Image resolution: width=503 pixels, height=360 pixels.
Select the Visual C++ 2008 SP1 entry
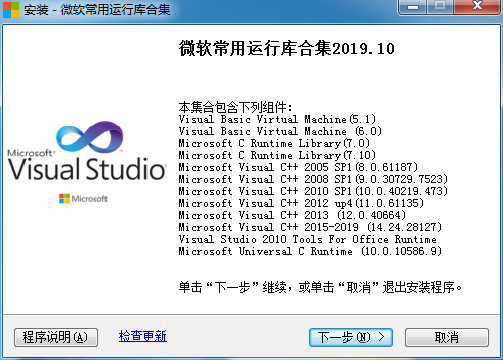coord(313,179)
